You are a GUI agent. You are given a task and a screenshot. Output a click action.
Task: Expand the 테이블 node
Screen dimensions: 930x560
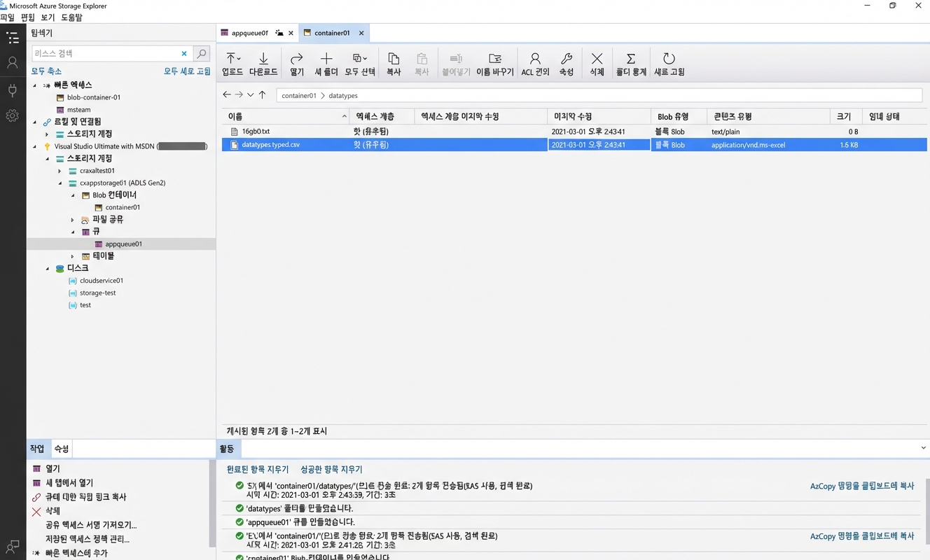click(x=73, y=256)
